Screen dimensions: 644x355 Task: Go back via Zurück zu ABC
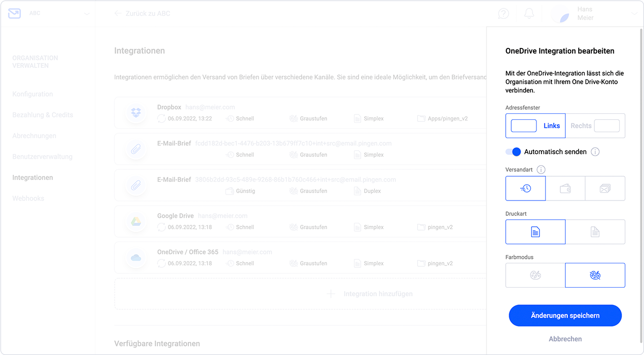pos(142,13)
